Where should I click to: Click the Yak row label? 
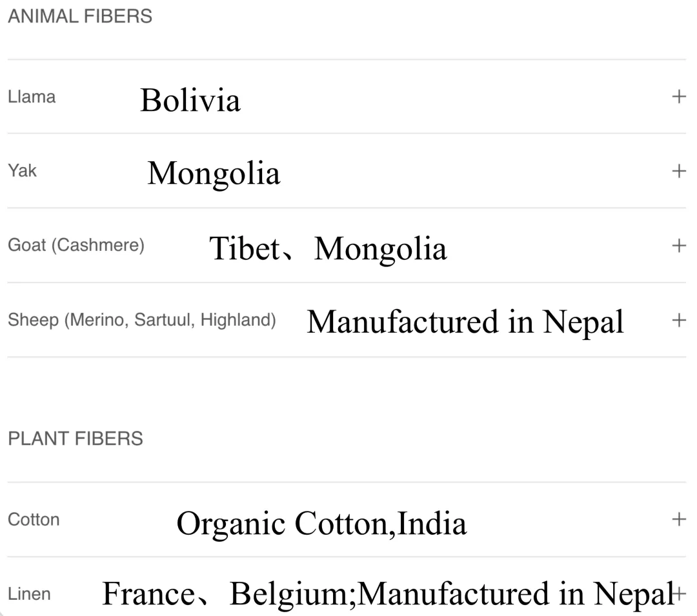[x=23, y=171]
